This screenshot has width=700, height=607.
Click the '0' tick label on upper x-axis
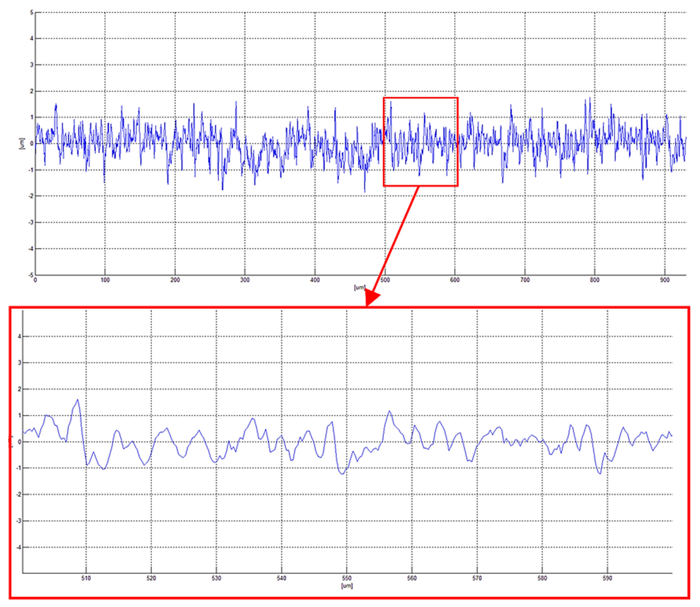coord(35,280)
